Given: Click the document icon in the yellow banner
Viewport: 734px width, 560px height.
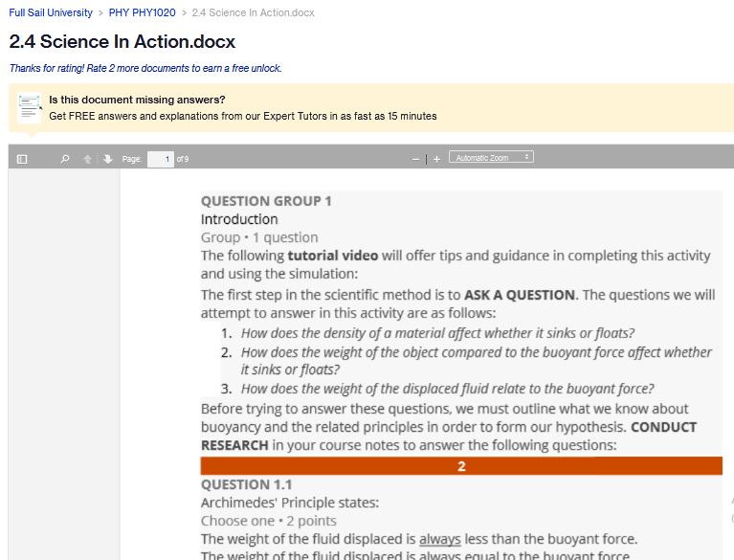Looking at the screenshot, I should [x=29, y=107].
